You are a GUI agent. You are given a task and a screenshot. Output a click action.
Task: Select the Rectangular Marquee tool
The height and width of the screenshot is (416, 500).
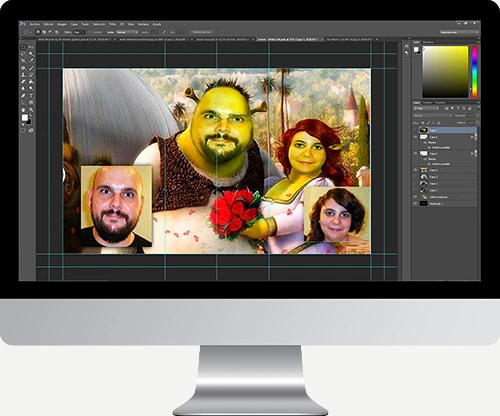coord(23,47)
